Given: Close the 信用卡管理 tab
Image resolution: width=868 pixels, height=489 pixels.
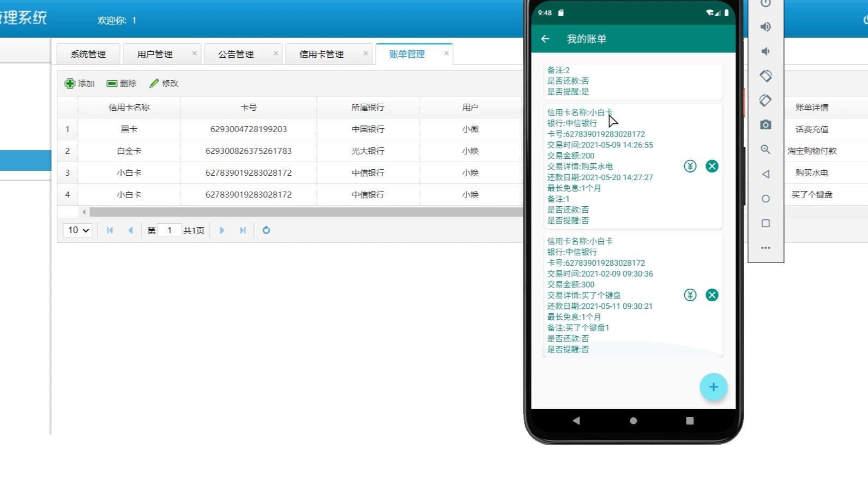Looking at the screenshot, I should [365, 53].
